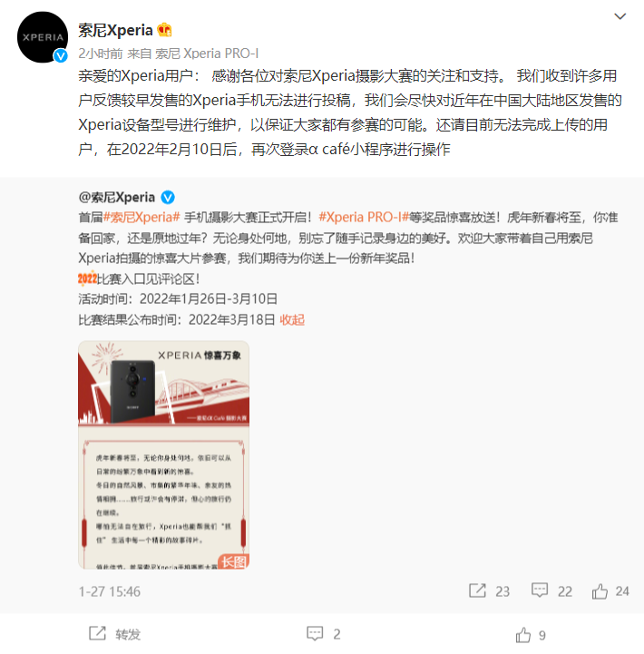Viewport: 644px width, 654px height.
Task: Collapse quoted post text with 收起
Action: coord(292,320)
